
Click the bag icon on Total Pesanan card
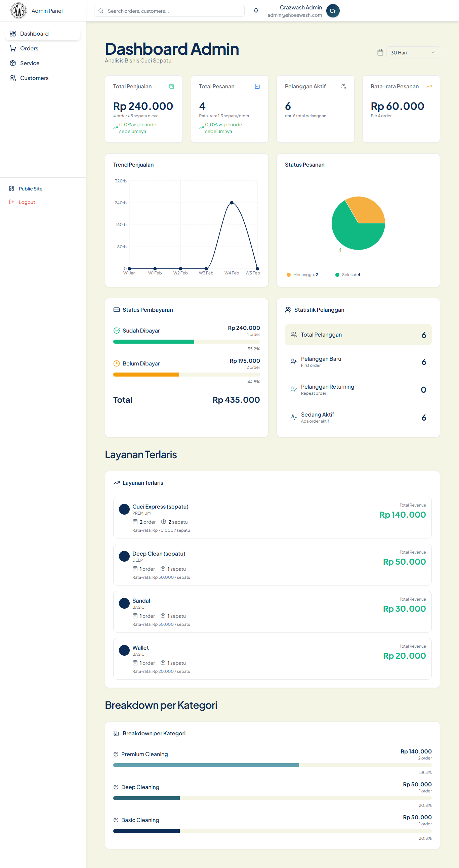point(257,86)
